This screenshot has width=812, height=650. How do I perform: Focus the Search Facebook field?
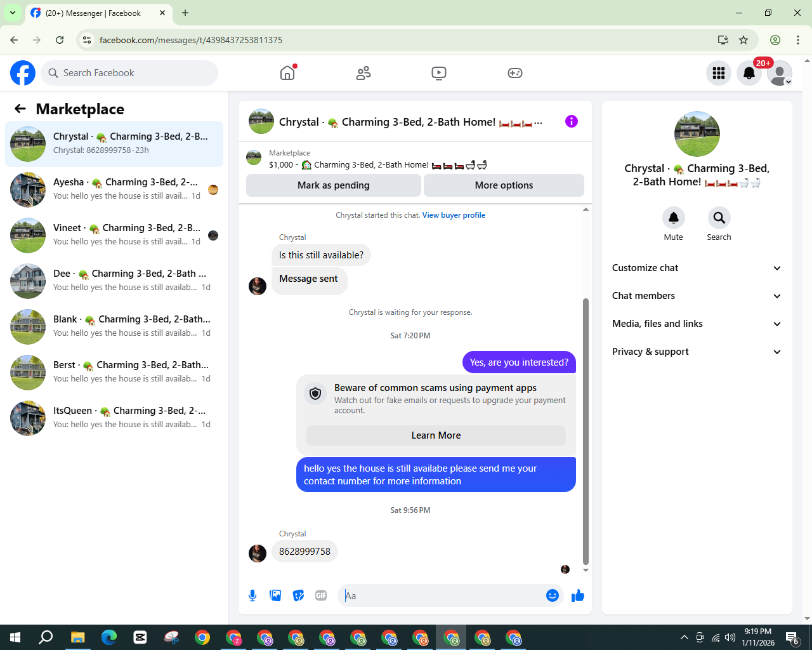point(129,73)
